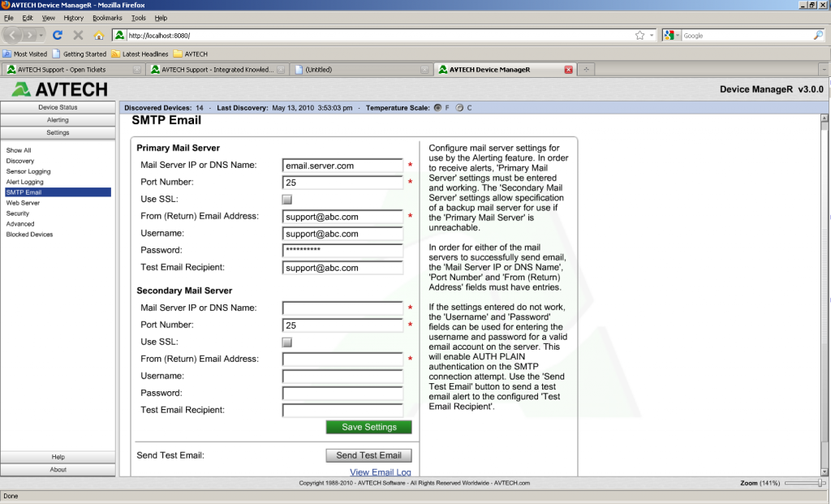831x504 pixels.
Task: Open the search engine selector dropdown
Action: pos(676,35)
